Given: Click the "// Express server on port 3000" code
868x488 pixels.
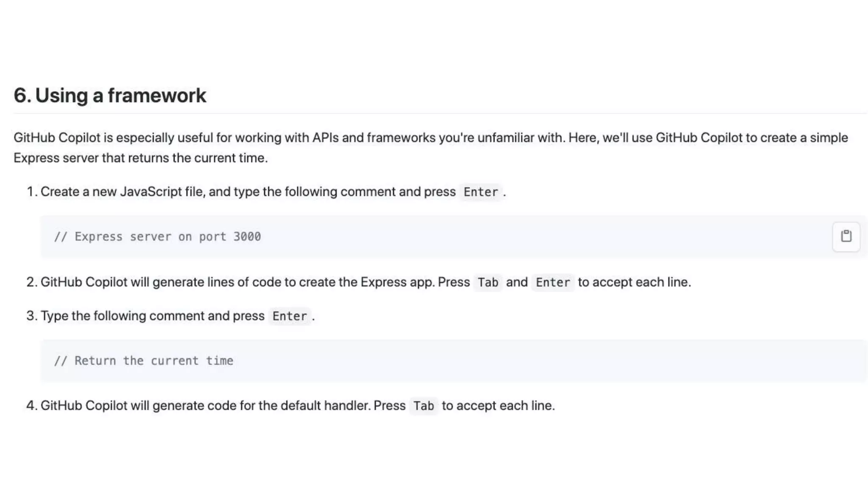Looking at the screenshot, I should (157, 237).
